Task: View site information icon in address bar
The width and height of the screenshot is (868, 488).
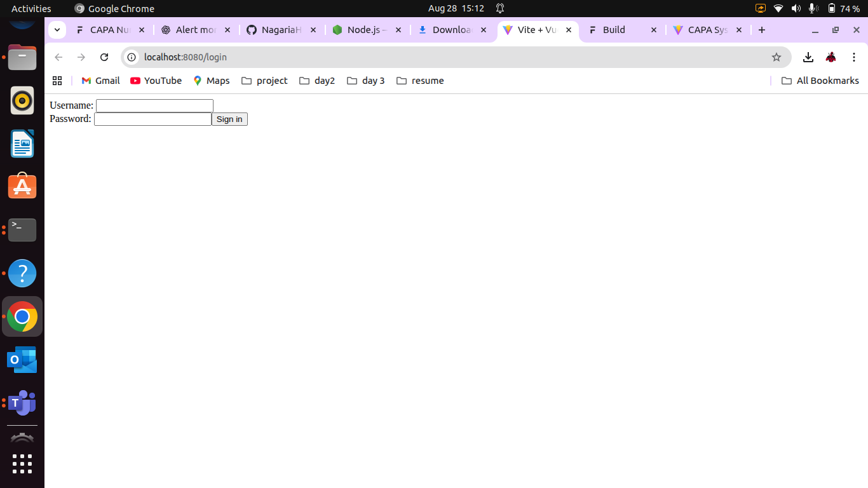Action: (132, 57)
